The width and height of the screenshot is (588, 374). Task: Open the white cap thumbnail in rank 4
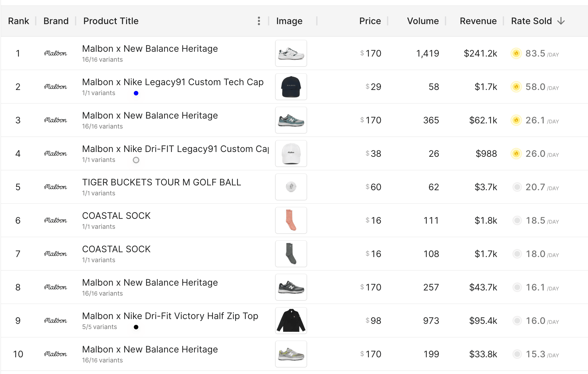pyautogui.click(x=291, y=154)
